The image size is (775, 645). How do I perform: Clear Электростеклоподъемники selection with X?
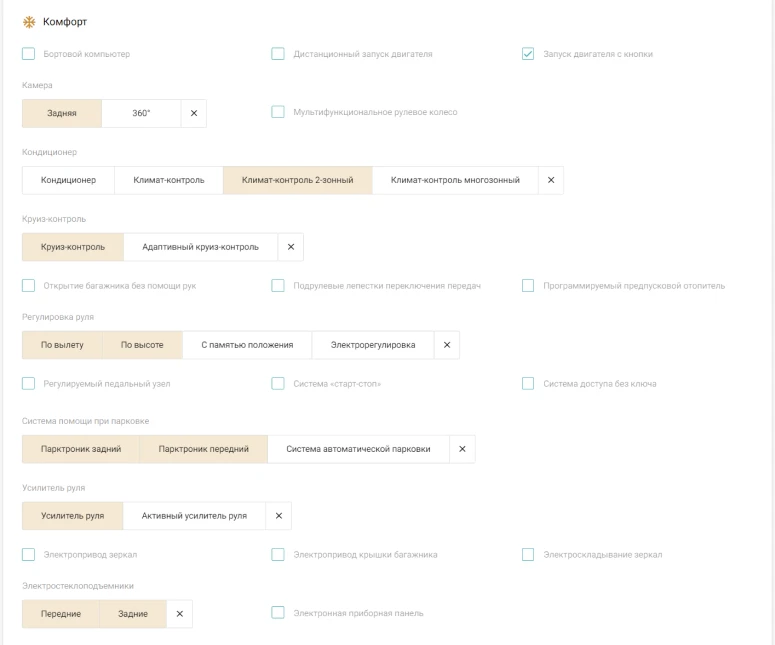click(x=180, y=614)
